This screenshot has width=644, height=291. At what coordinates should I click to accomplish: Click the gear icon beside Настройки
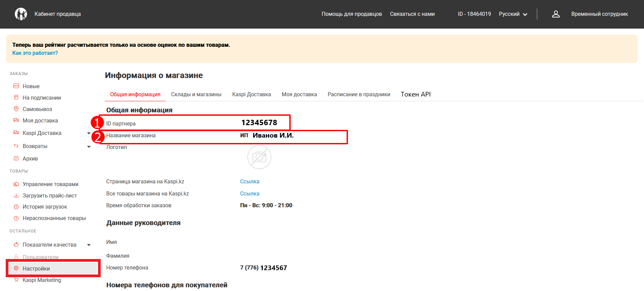16,268
